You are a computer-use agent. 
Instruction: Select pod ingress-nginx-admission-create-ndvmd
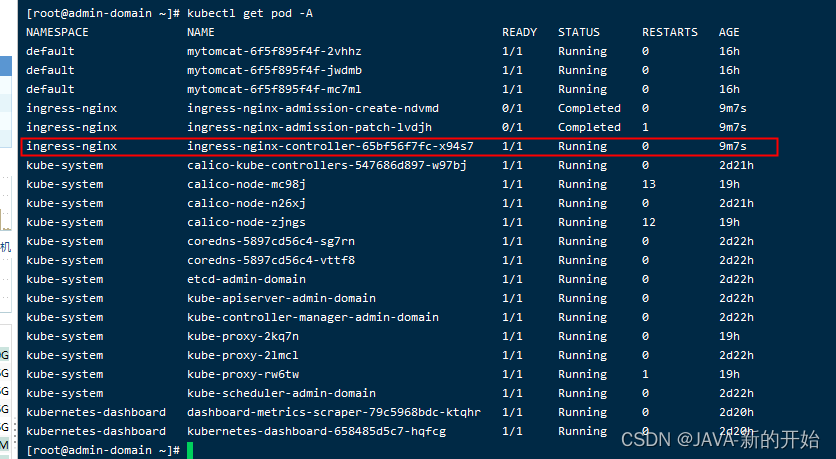[312, 108]
